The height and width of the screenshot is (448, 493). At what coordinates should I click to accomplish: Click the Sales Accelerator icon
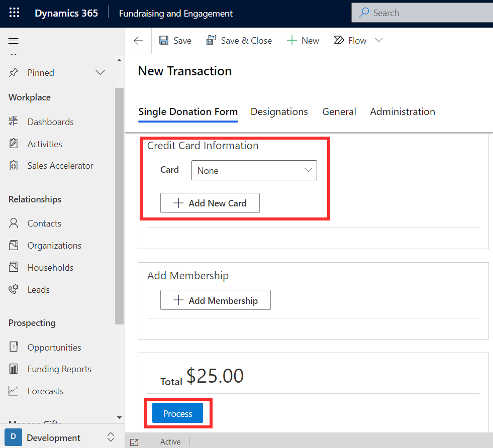(x=13, y=165)
